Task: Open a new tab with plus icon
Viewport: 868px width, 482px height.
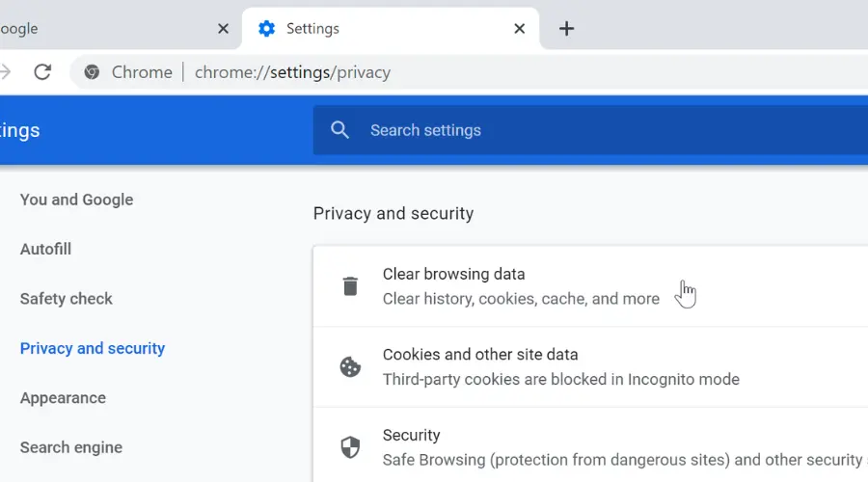Action: (566, 28)
